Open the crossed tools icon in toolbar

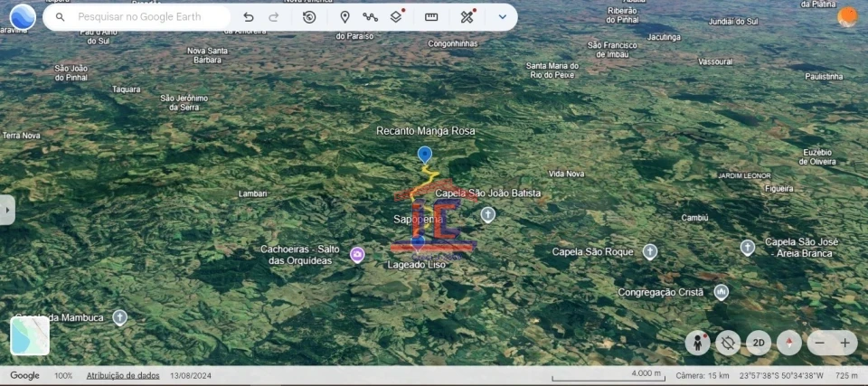(467, 17)
